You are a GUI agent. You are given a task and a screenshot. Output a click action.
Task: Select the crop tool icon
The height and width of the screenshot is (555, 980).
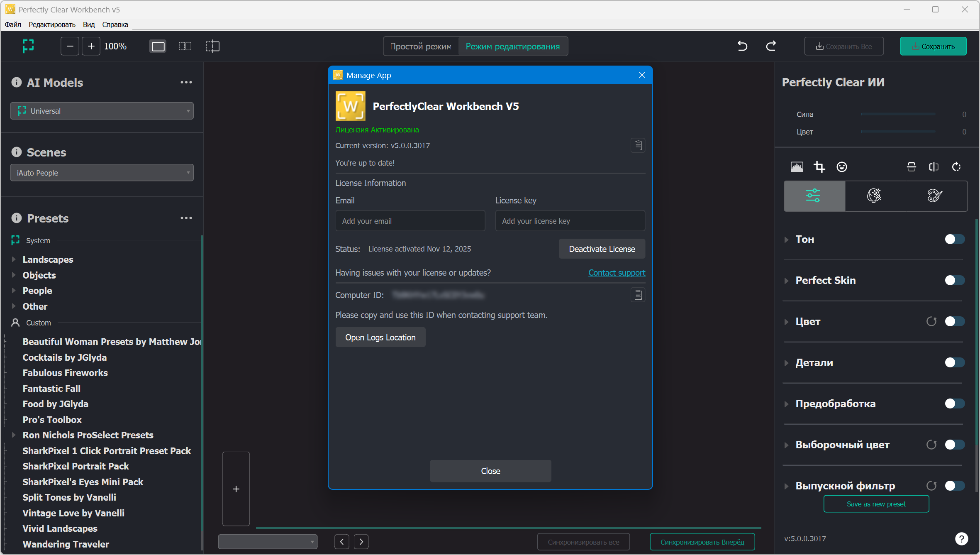tap(819, 167)
